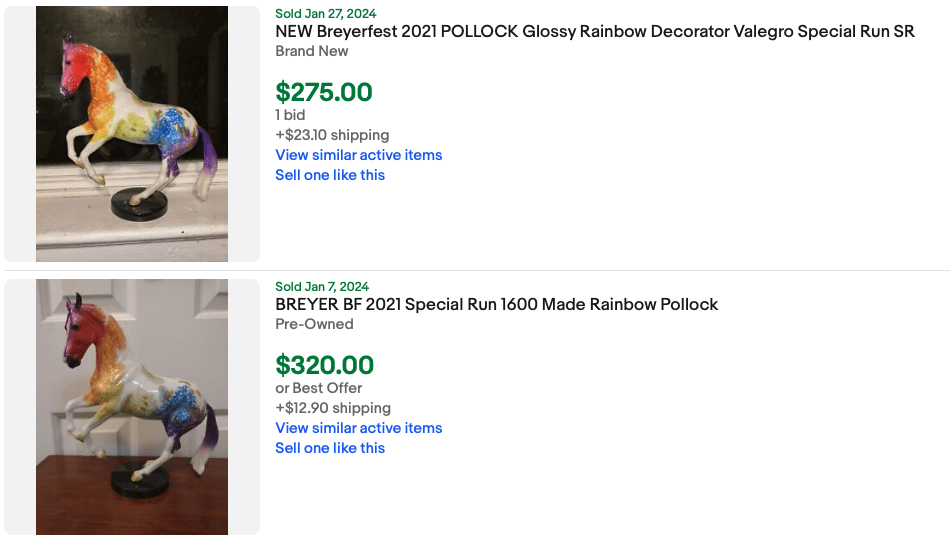Open the BREYER BF 2021 Special Run title
Image resolution: width=950 pixels, height=541 pixels.
coord(496,304)
